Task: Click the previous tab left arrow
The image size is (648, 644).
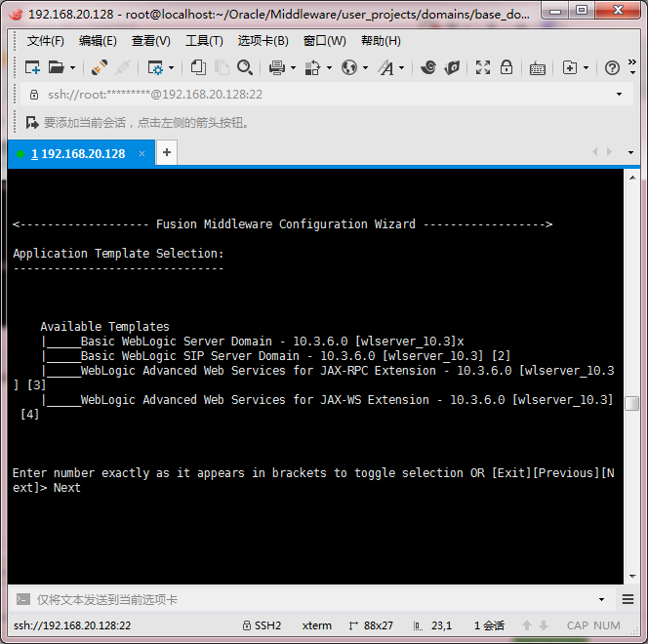Action: pos(594,152)
